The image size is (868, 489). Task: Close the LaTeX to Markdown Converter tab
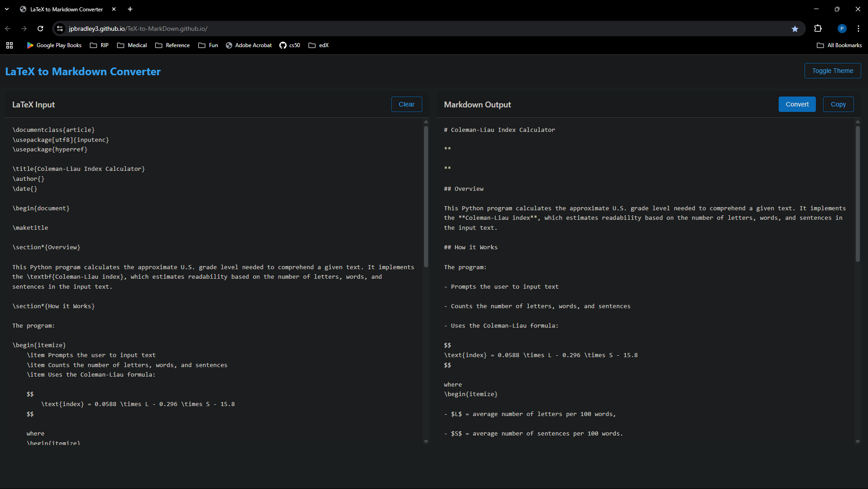[114, 9]
